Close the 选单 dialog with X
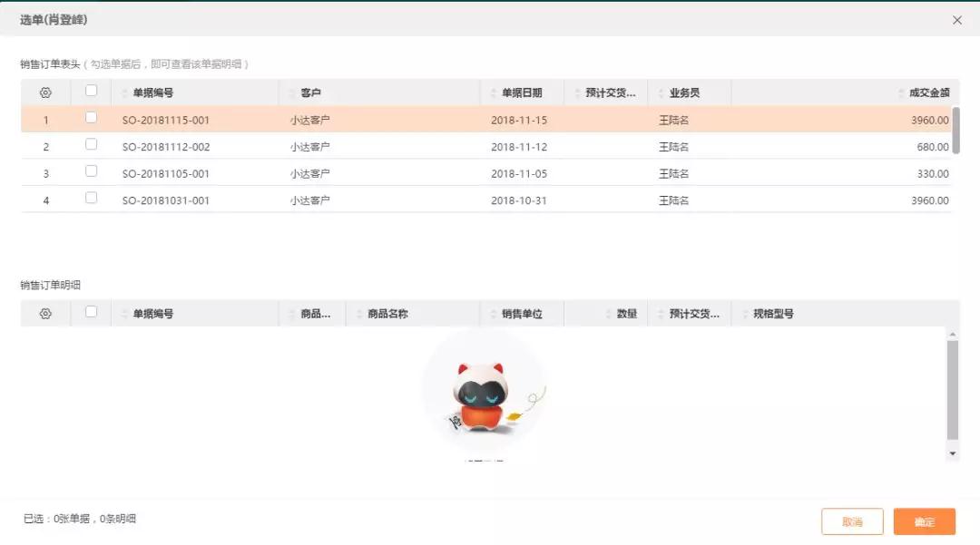 (x=956, y=20)
